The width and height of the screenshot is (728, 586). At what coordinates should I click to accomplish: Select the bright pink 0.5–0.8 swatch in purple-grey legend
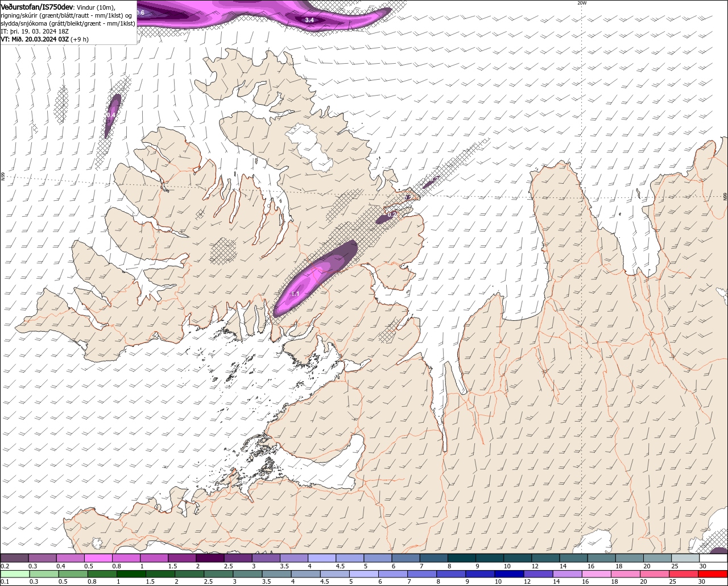click(x=98, y=558)
